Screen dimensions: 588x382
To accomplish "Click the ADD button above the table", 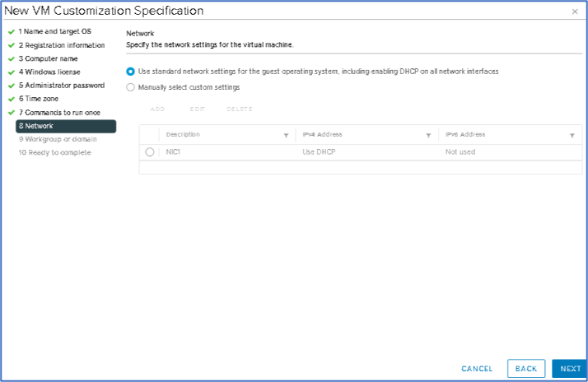I will [x=157, y=109].
